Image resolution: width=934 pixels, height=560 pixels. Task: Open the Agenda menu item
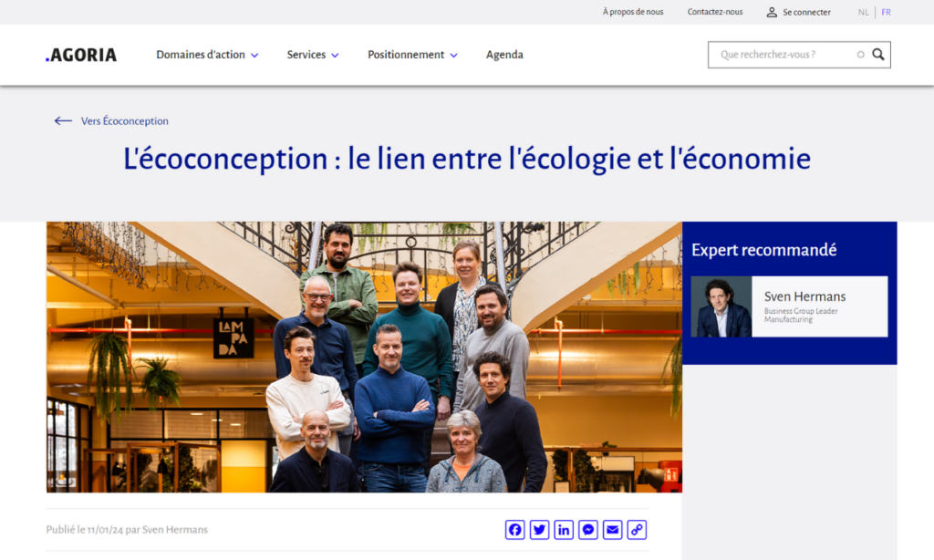[504, 55]
